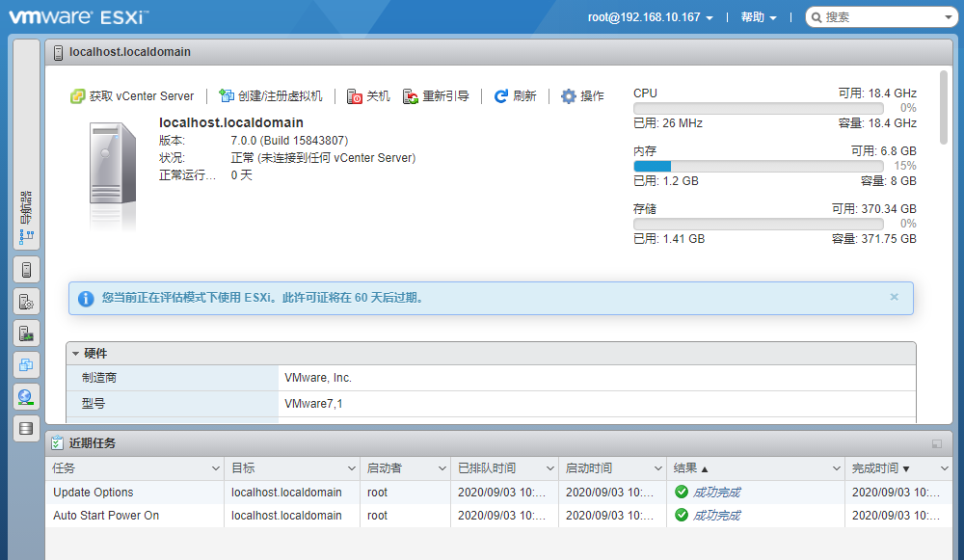Open Networking via the globe sidebar icon
The width and height of the screenshot is (964, 560).
pos(26,397)
